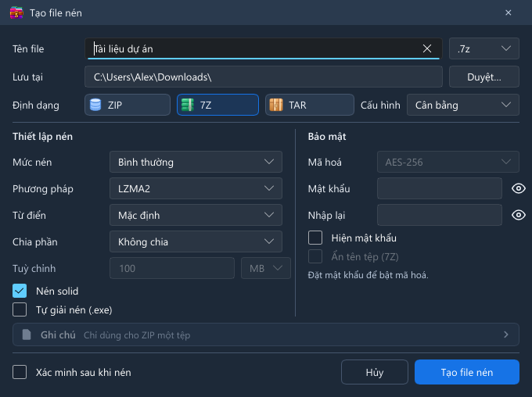
Task: Uncheck the Nén solid checkbox
Action: pos(20,291)
